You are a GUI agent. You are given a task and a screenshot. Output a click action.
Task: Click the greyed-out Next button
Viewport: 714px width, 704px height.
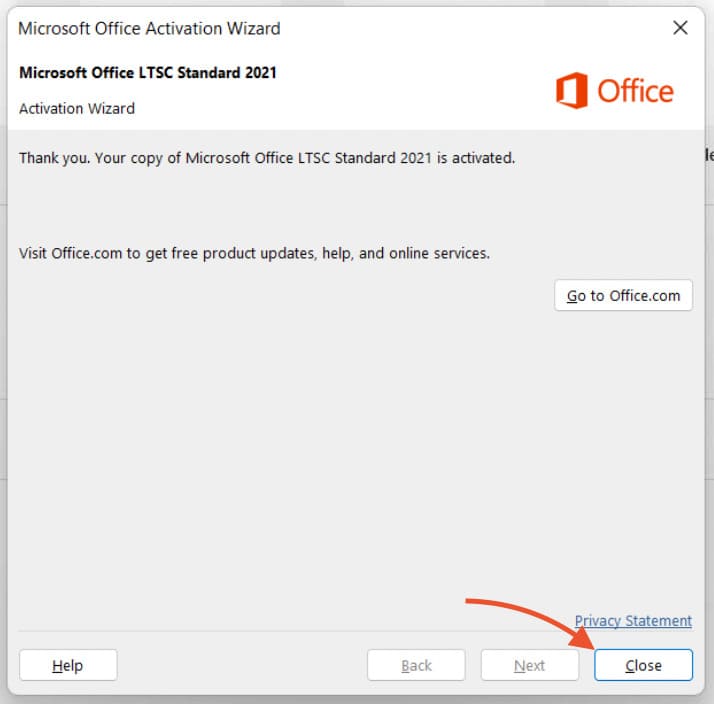coord(530,665)
